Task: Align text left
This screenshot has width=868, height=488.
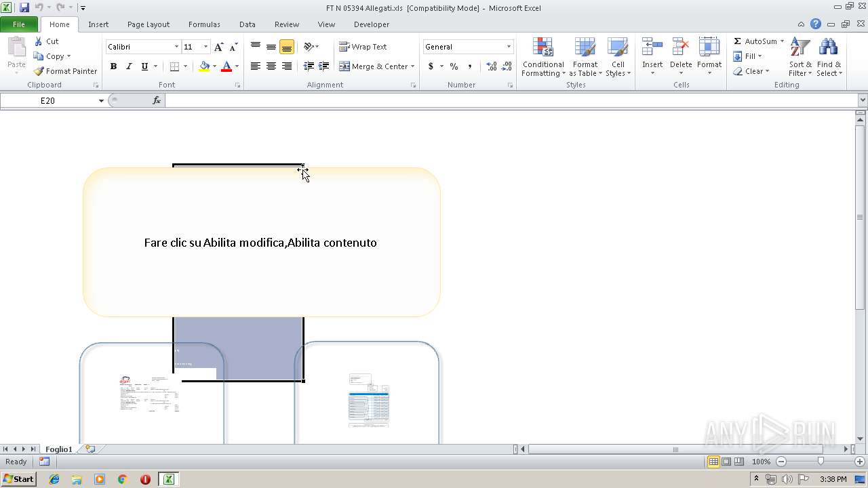Action: [x=256, y=66]
